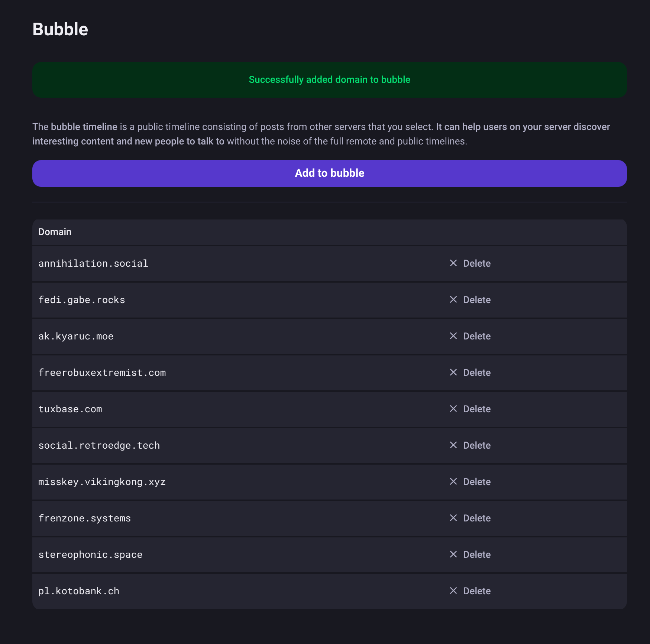Click the X icon beside frenzone.systems
This screenshot has height=644, width=650.
click(x=453, y=518)
